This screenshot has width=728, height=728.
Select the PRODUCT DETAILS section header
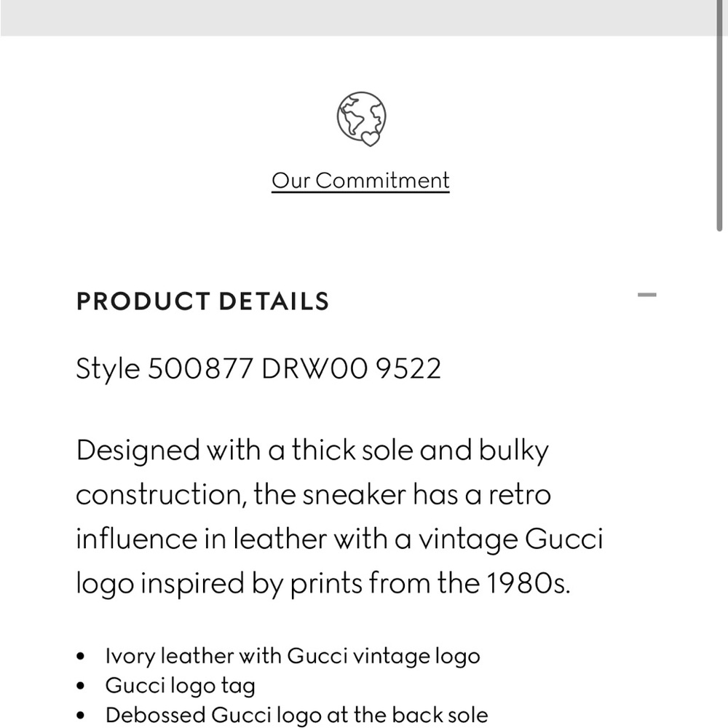point(203,301)
